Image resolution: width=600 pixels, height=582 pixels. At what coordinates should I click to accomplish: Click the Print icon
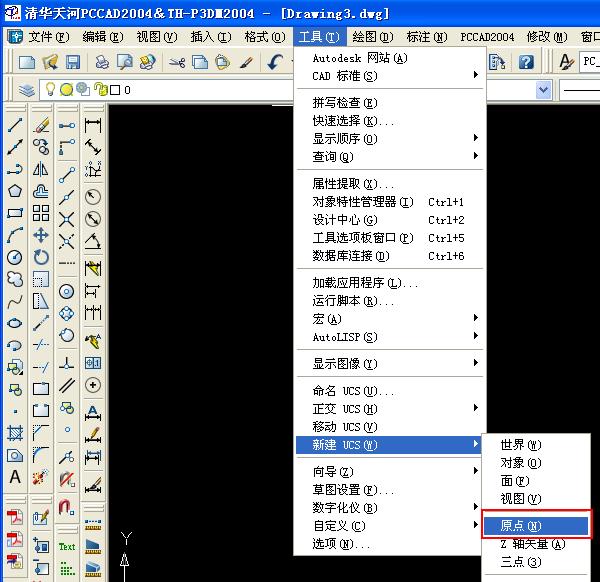(102, 62)
